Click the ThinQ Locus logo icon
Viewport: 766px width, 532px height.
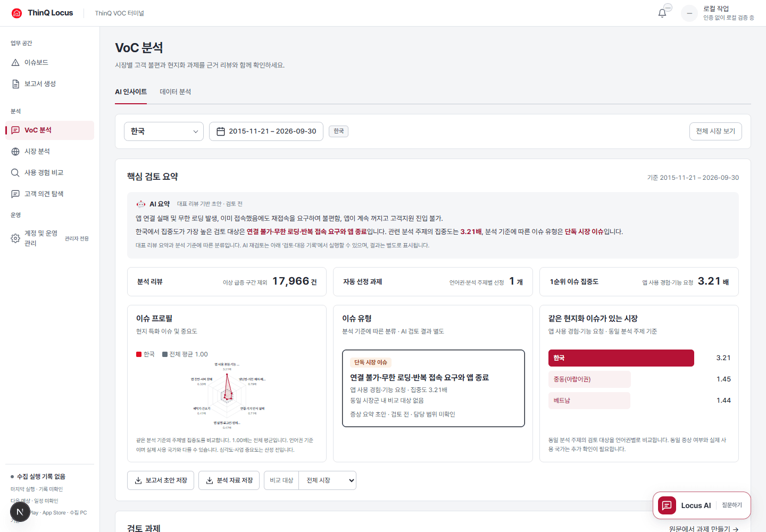click(17, 13)
